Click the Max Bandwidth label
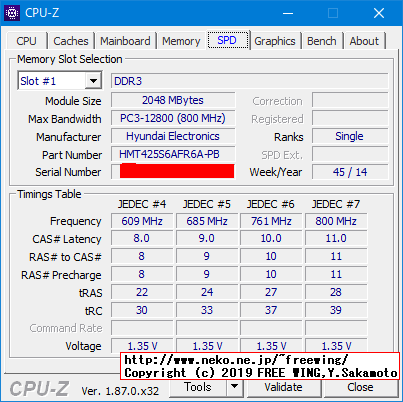Viewport: 403px width, 402px height. click(65, 119)
